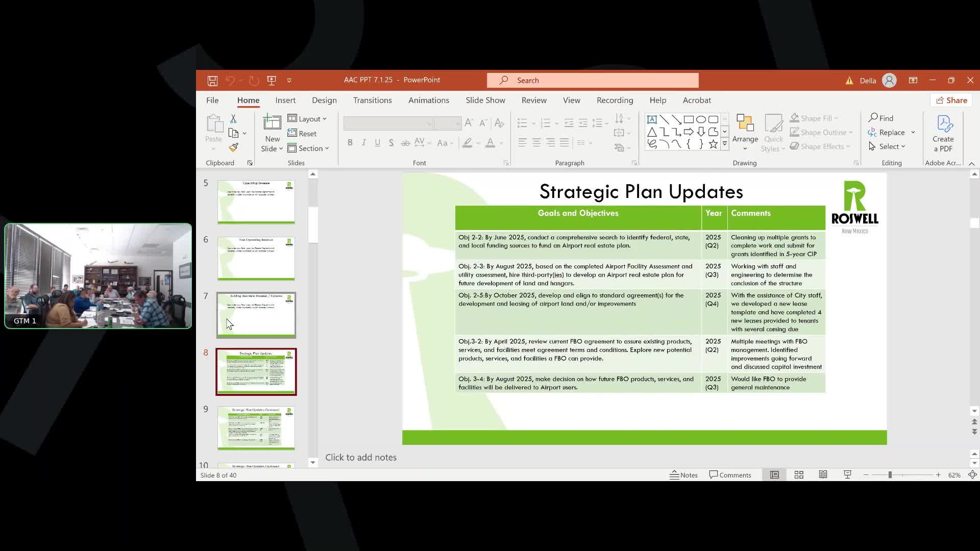This screenshot has height=551, width=980.
Task: Toggle the Comments pane button
Action: (730, 475)
